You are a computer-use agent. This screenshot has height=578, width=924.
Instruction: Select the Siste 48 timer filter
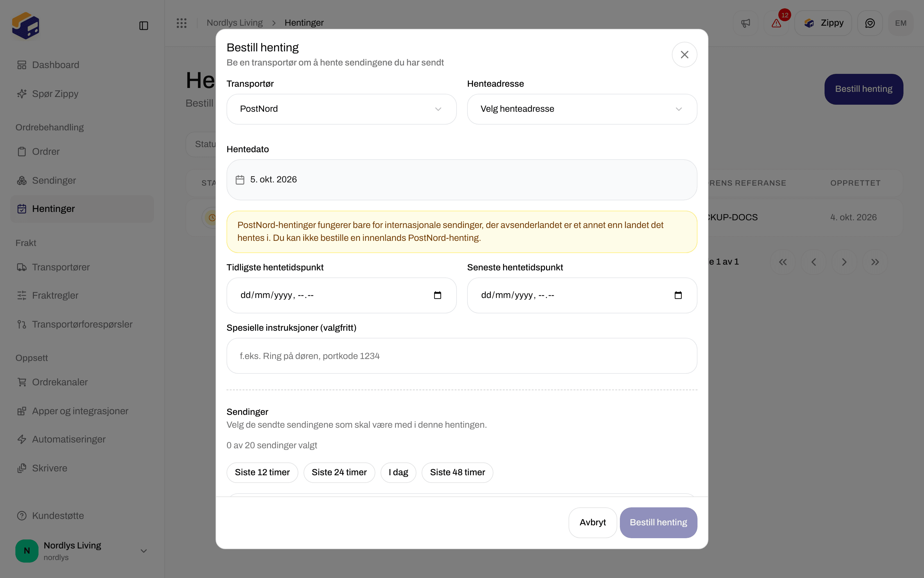click(x=458, y=472)
